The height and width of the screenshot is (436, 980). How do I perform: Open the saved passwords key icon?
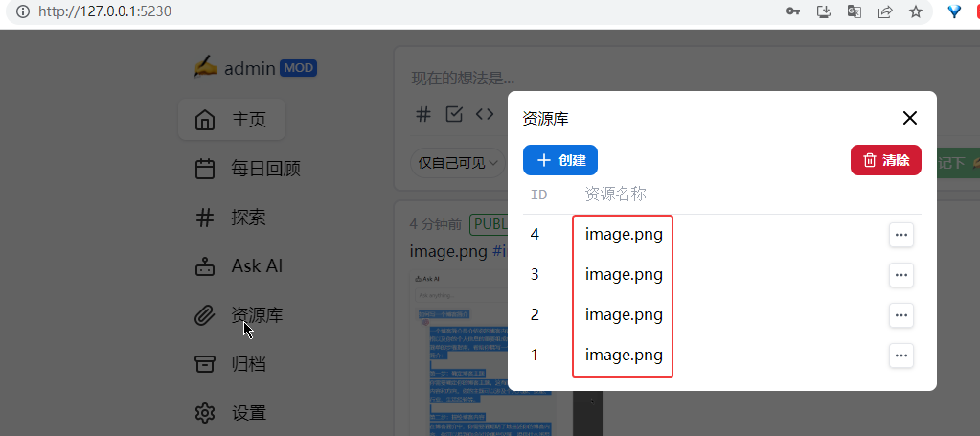pyautogui.click(x=793, y=11)
